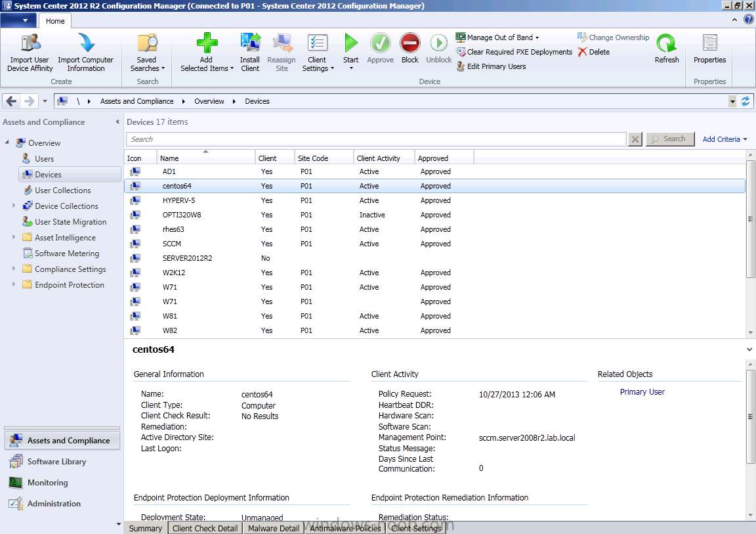Click the green Refresh icon
The image size is (756, 534).
click(x=666, y=43)
